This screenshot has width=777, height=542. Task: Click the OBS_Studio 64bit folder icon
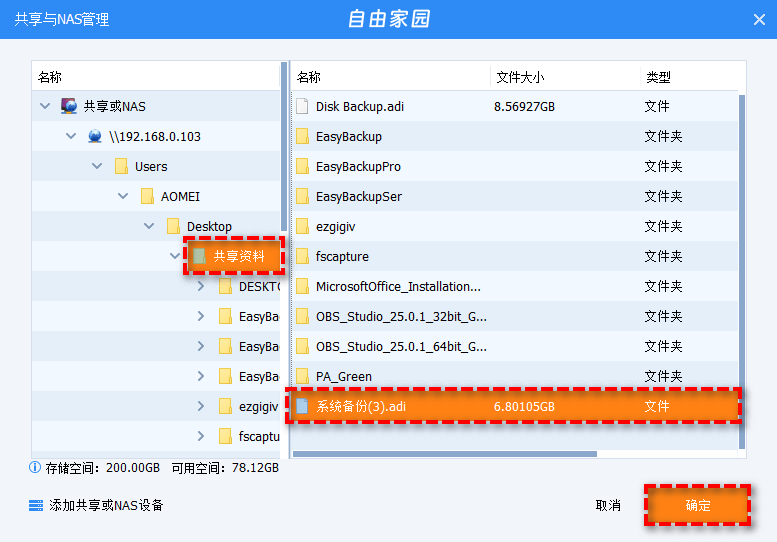(x=302, y=346)
